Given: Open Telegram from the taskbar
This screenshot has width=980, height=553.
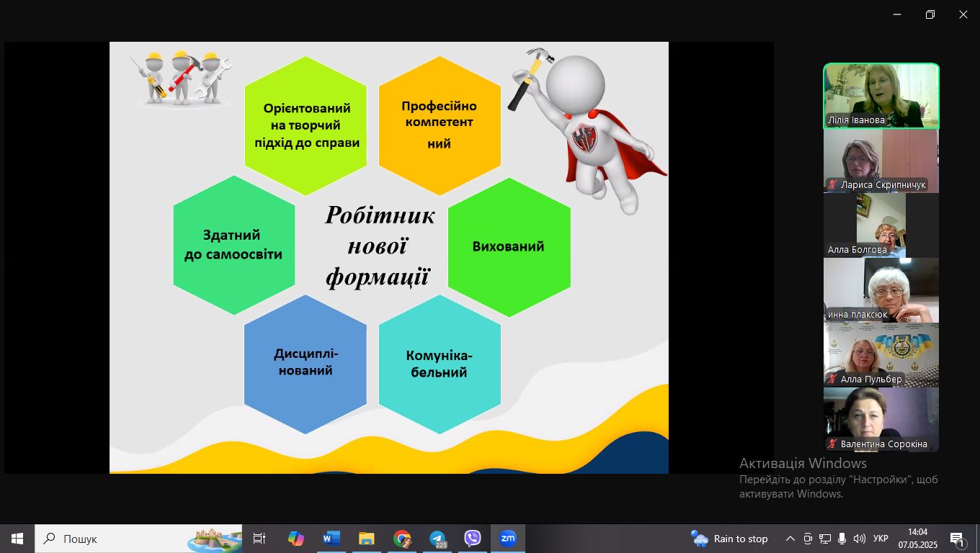Looking at the screenshot, I should click(x=437, y=539).
